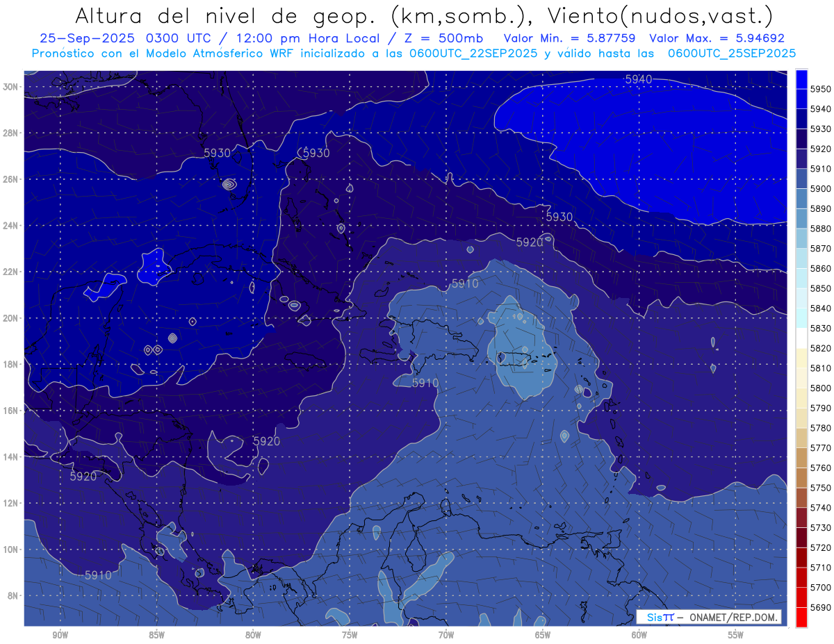The width and height of the screenshot is (834, 644).
Task: Click the 70W longitude axis label
Action: pos(445,635)
